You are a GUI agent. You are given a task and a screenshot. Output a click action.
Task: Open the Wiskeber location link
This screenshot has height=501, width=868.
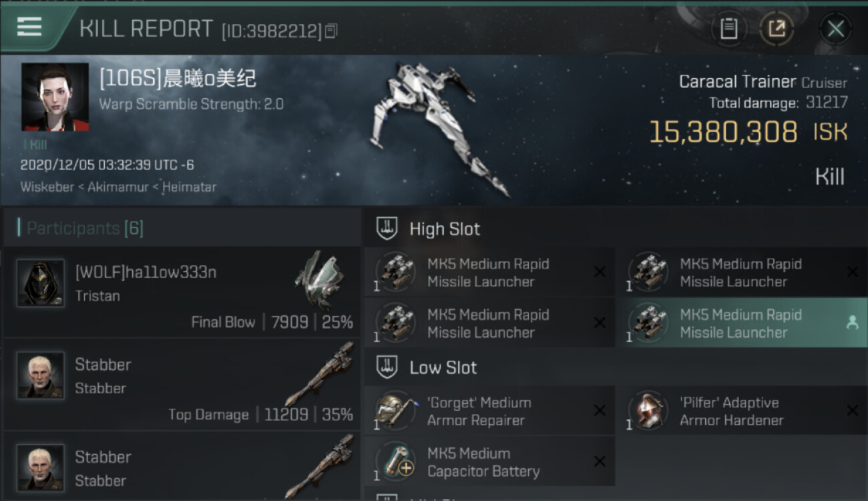coord(47,187)
